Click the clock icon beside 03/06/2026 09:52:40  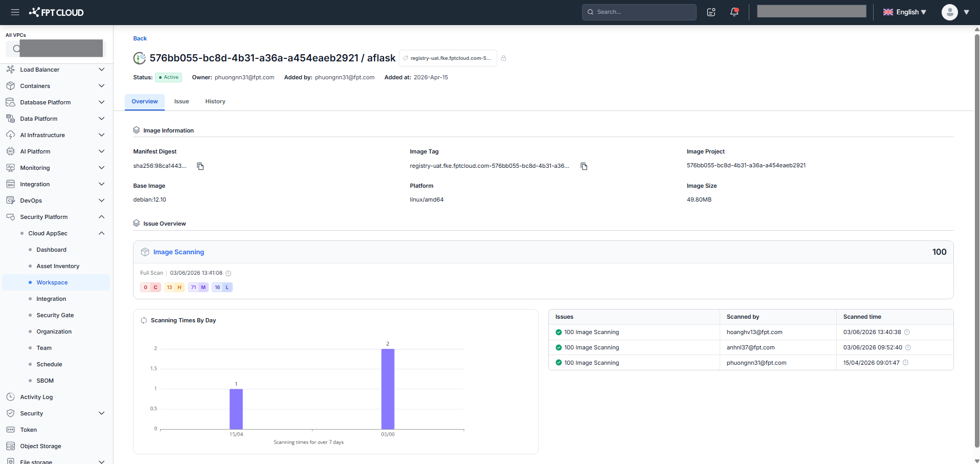[908, 347]
